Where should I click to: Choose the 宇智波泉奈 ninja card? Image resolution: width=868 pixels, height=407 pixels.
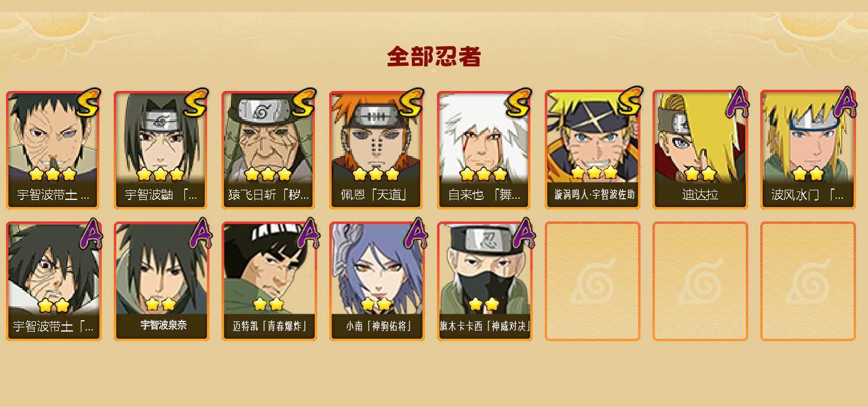coord(161,281)
